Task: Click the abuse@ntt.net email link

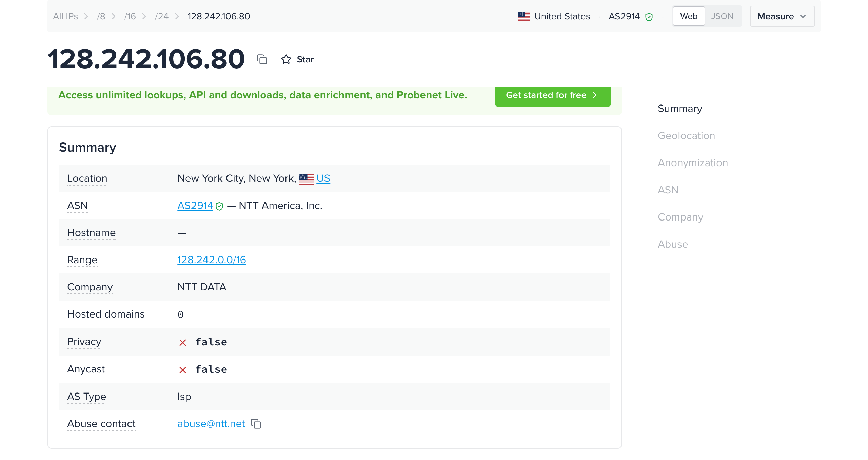Action: click(x=211, y=424)
